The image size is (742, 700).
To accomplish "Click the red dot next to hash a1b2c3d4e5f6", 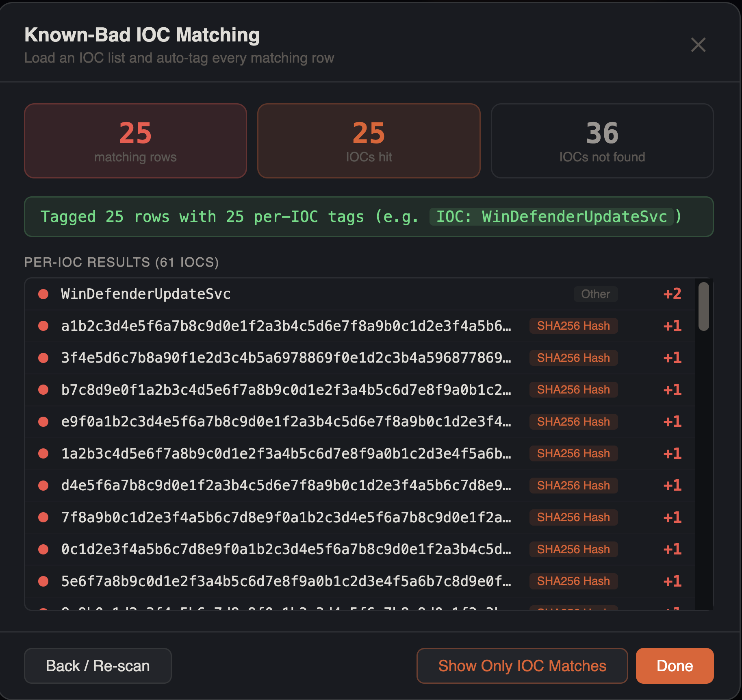I will tap(43, 326).
